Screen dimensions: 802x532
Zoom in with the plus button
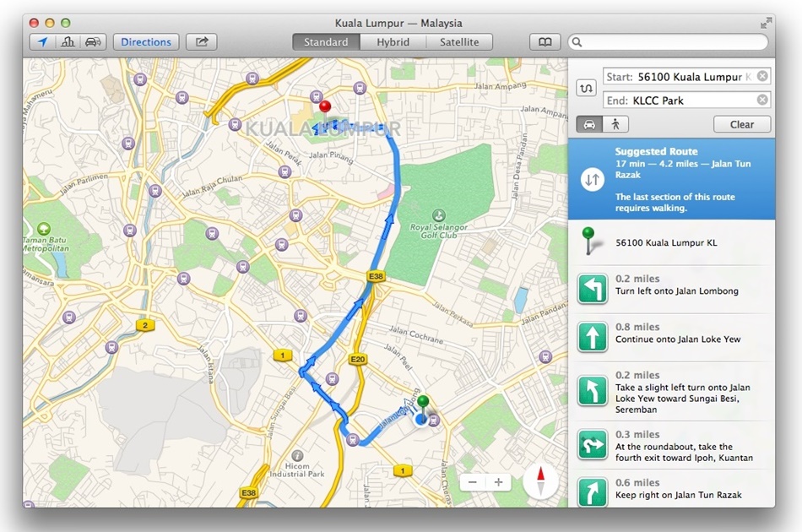point(498,482)
